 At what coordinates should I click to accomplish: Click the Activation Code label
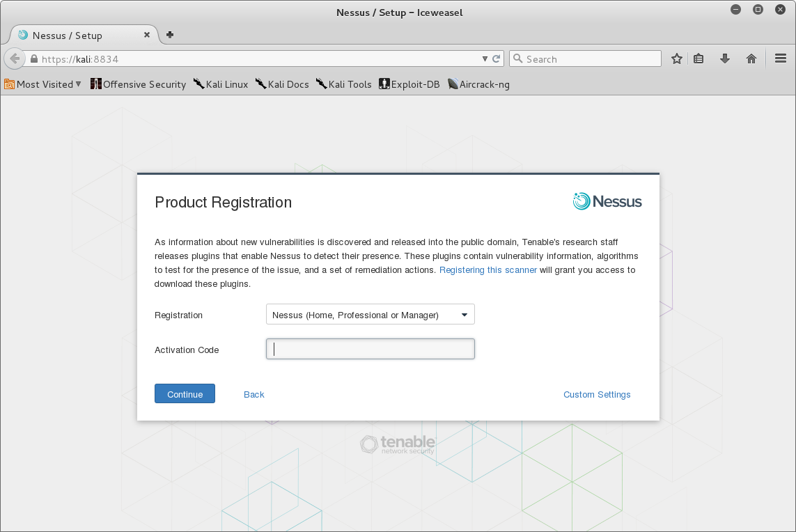coord(187,350)
